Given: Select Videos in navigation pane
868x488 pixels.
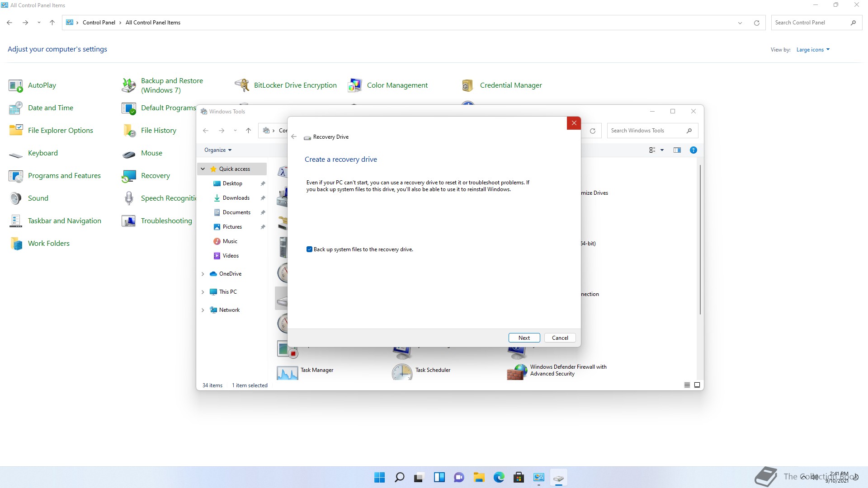Looking at the screenshot, I should point(231,256).
